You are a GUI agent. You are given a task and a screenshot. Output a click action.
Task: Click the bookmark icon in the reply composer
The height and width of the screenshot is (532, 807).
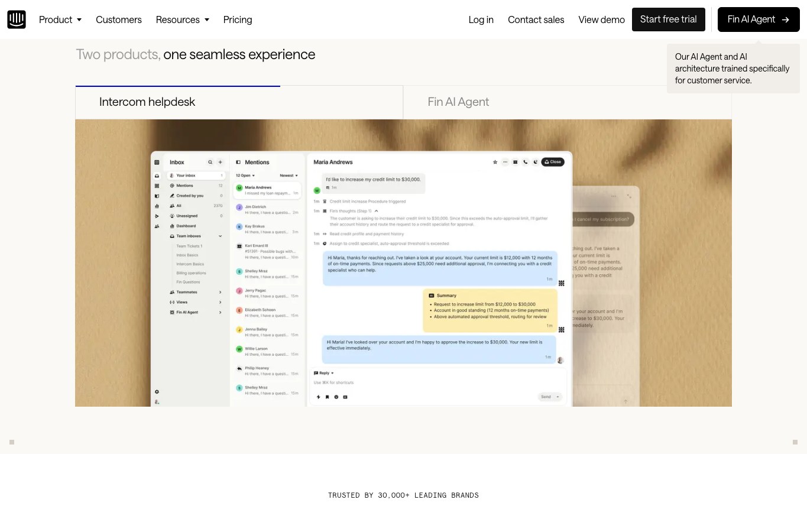tap(327, 397)
